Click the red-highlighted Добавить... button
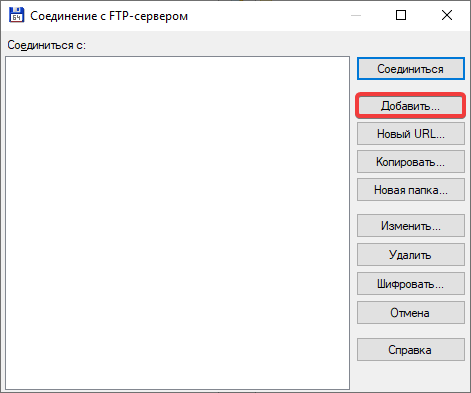This screenshot has height=393, width=471. [x=411, y=106]
